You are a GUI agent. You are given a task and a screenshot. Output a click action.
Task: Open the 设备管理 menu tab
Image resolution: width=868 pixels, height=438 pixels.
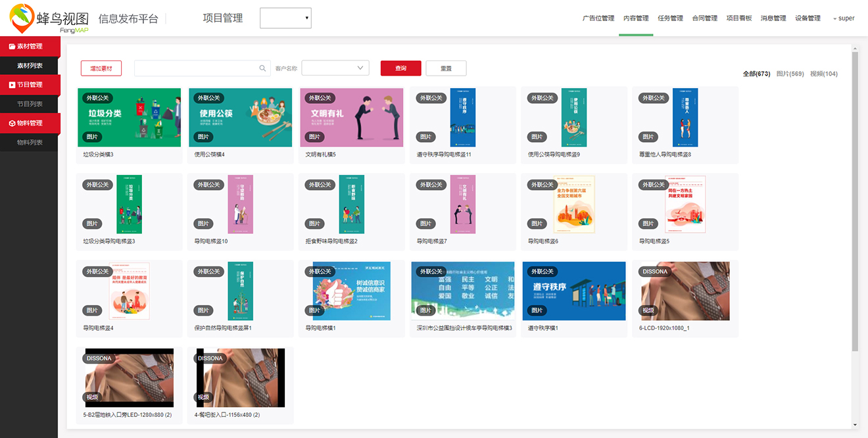(808, 18)
